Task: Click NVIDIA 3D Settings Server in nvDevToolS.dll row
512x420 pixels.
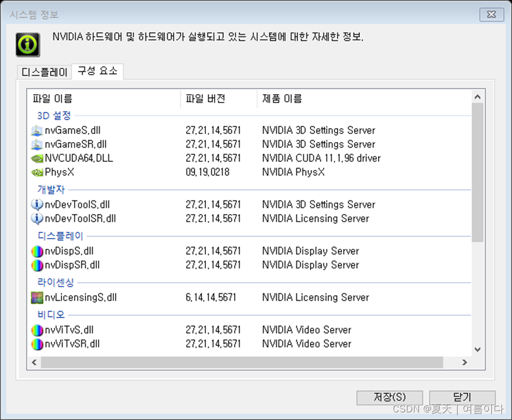Action: click(x=319, y=205)
